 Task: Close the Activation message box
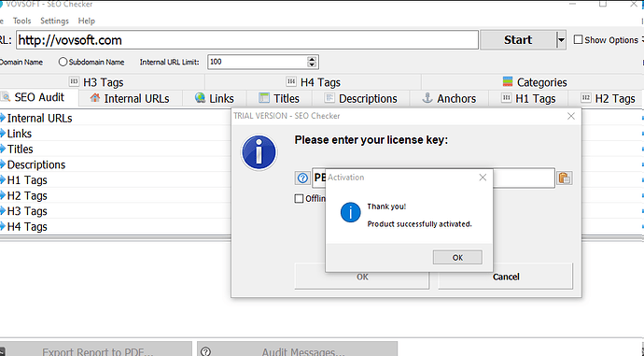coord(483,178)
